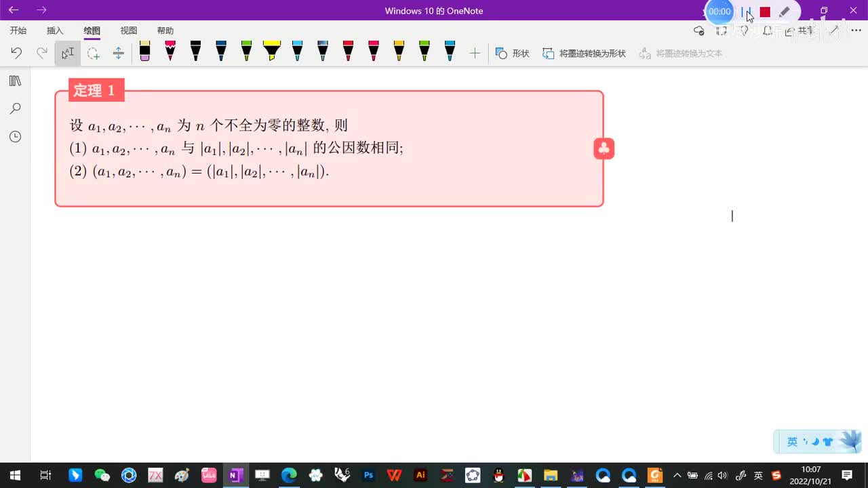Open Adobe Illustrator from the taskbar
The height and width of the screenshot is (488, 868).
pos(420,475)
